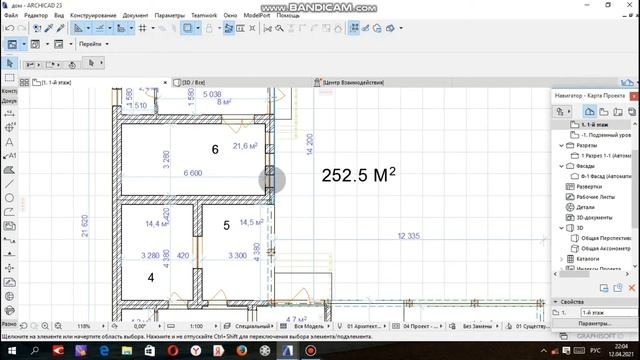This screenshot has height=360, width=640.
Task: Select the Pick Up Parameters eyedropper
Action: point(49,28)
